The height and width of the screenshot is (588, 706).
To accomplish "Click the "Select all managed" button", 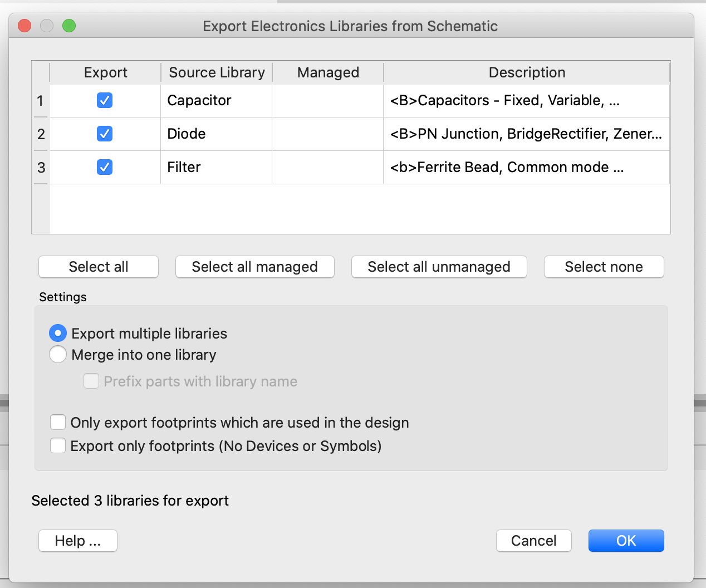I will (x=254, y=267).
